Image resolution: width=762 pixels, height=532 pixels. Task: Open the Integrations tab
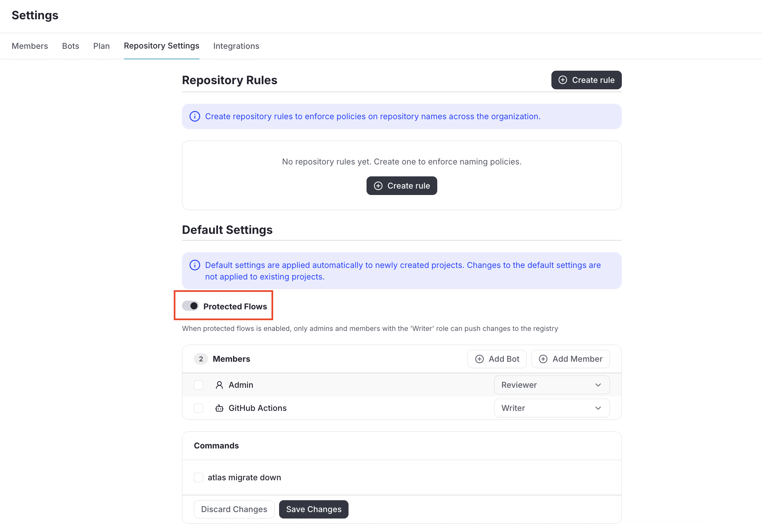pos(236,46)
